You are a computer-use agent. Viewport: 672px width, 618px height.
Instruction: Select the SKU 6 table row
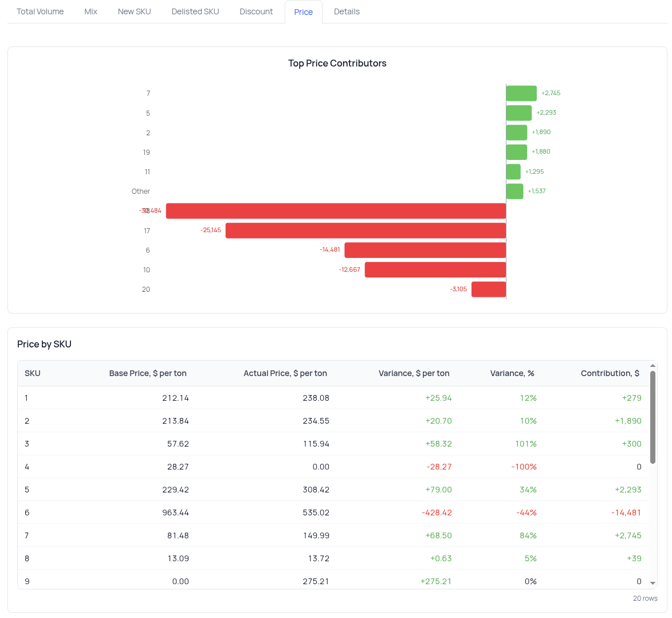click(332, 513)
